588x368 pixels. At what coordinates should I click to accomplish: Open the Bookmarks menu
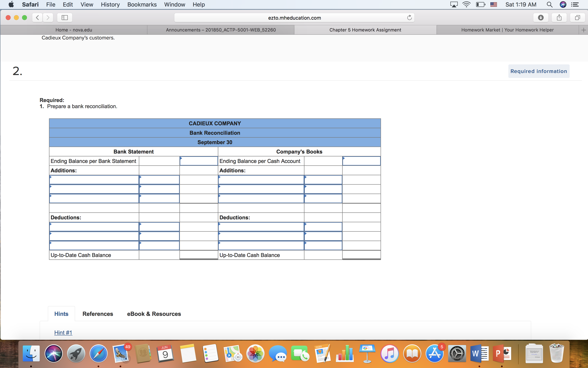[142, 5]
